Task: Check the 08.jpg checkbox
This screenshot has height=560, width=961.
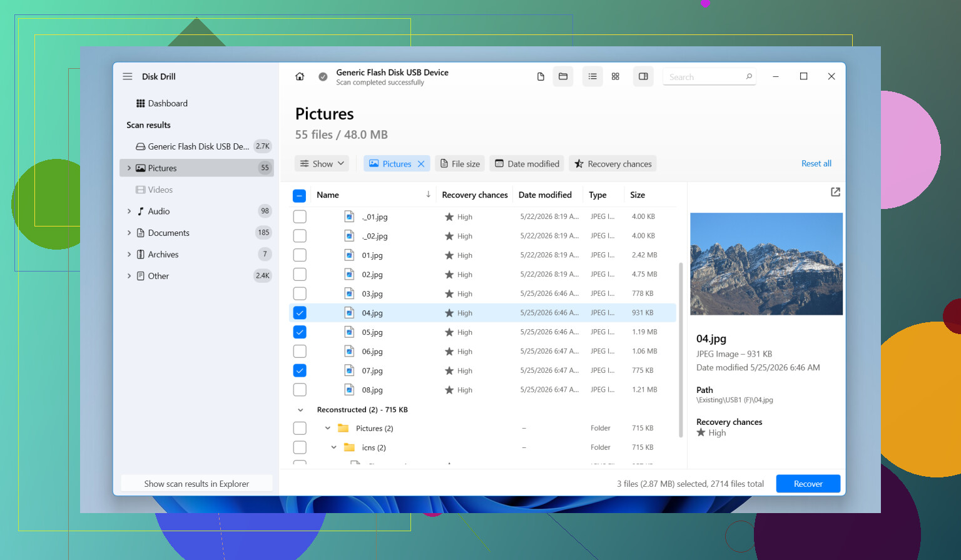Action: pos(300,390)
